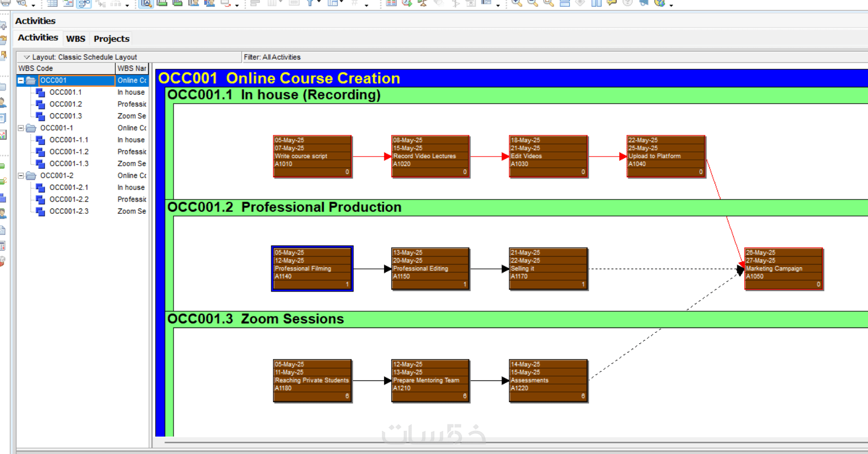Select the Edit Videos activity box
The height and width of the screenshot is (454, 868).
click(x=548, y=156)
